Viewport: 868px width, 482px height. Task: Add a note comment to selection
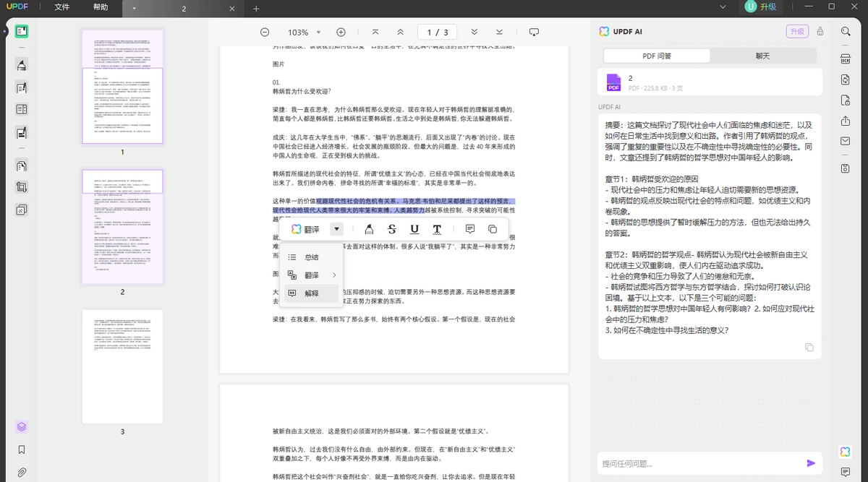(470, 229)
